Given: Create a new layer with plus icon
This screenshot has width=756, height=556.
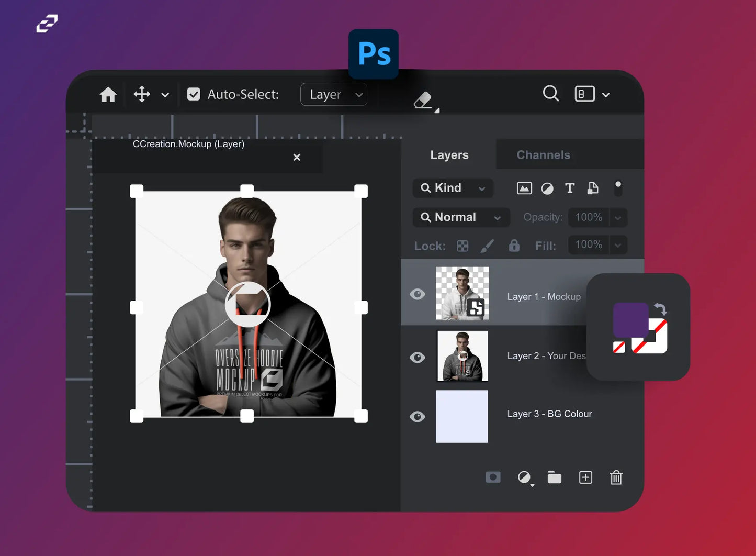Looking at the screenshot, I should [x=585, y=477].
